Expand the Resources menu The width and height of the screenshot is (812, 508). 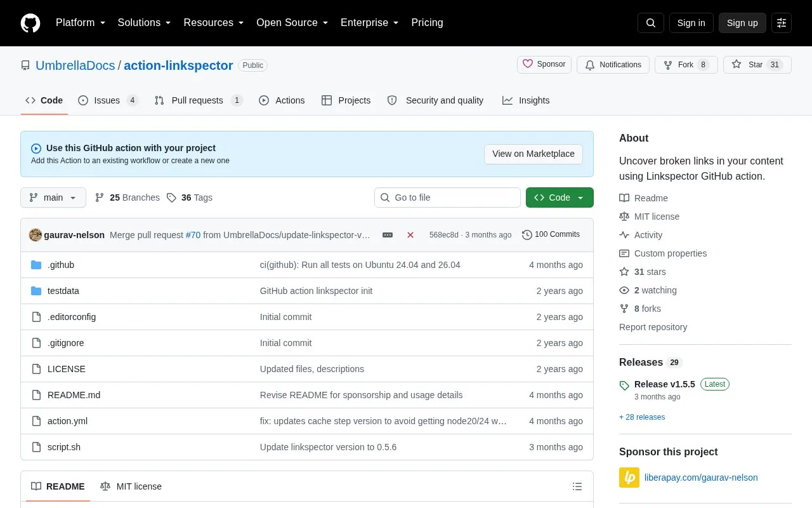pos(214,23)
